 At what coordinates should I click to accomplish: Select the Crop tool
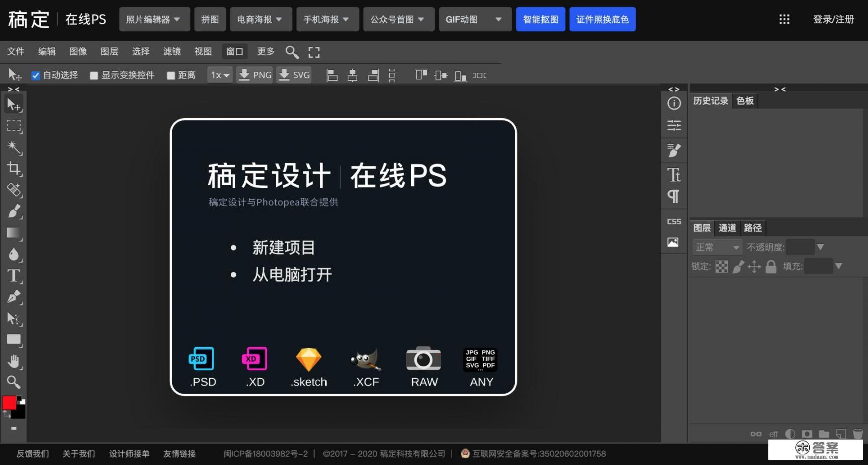[14, 168]
